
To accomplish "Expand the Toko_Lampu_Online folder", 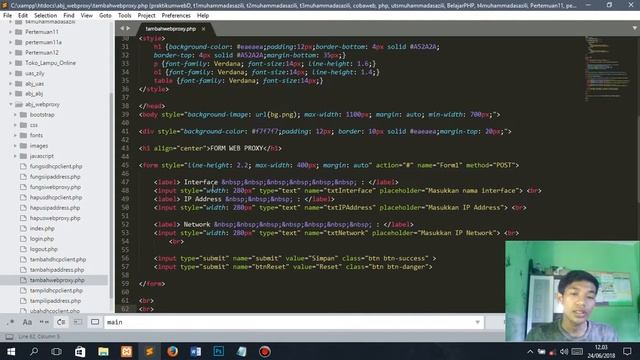I will click(11, 63).
